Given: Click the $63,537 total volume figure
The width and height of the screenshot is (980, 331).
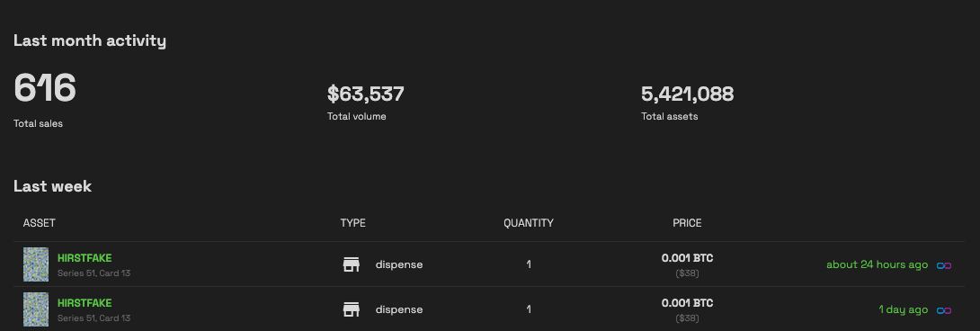Looking at the screenshot, I should click(x=366, y=94).
